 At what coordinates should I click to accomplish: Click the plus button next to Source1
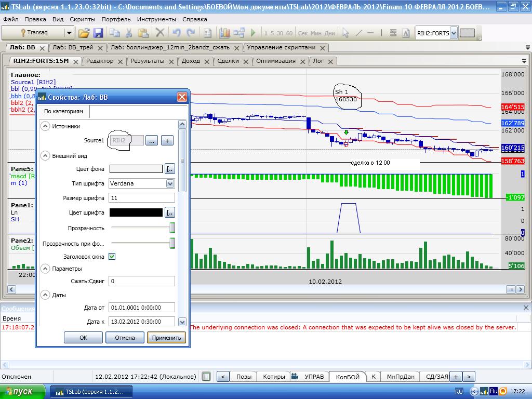(167, 140)
